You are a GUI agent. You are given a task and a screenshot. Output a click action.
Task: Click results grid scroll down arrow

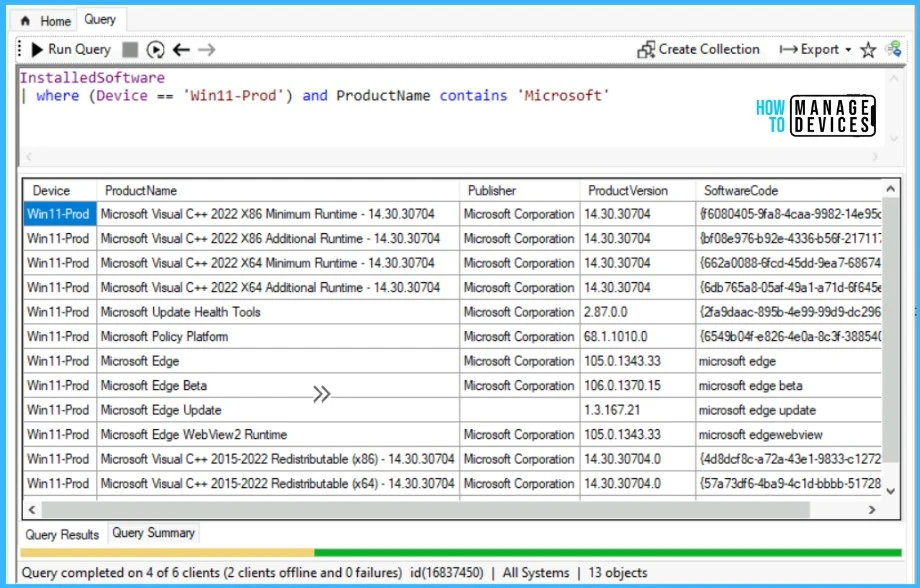[891, 491]
